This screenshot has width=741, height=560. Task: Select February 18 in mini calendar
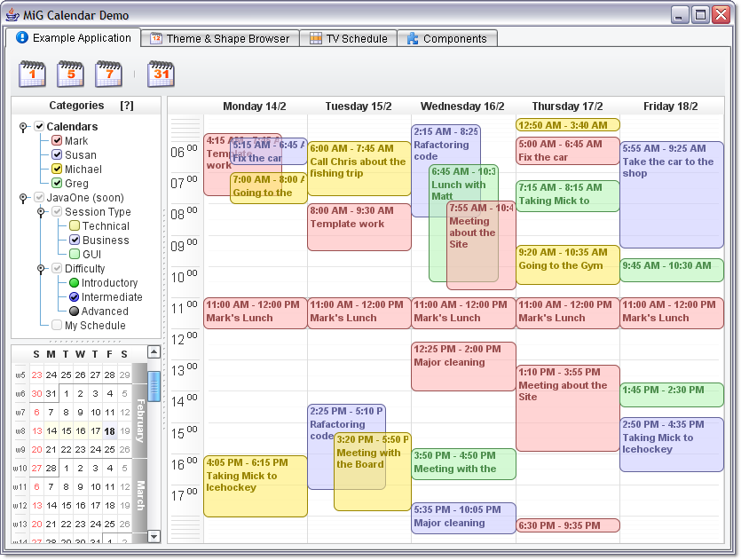[110, 431]
